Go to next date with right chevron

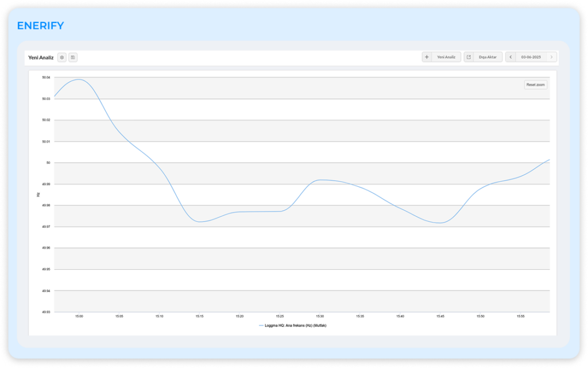pos(552,57)
